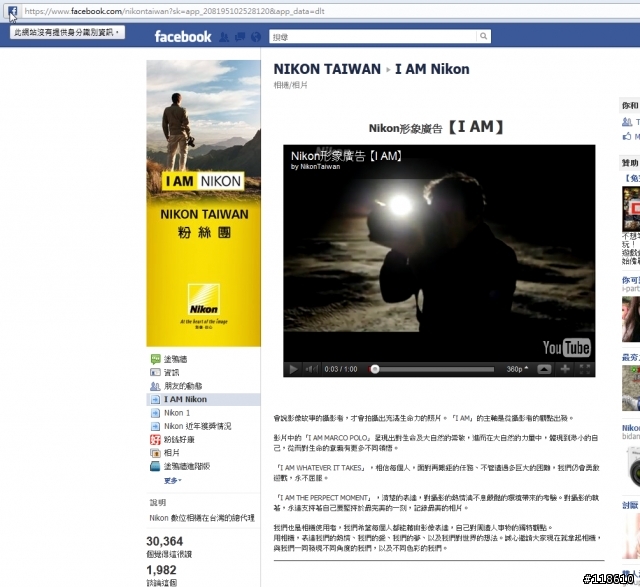This screenshot has width=640, height=587.
Task: Focus the Facebook search field
Action: (373, 37)
